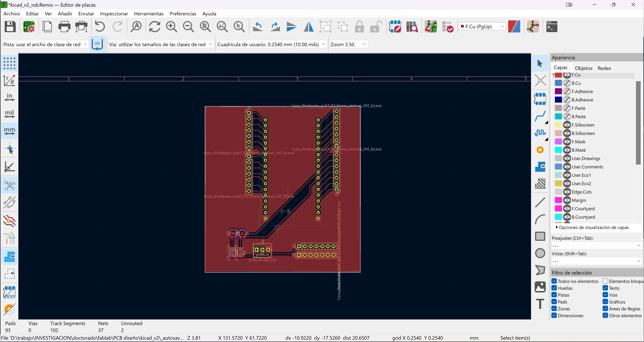Image resolution: width=644 pixels, height=342 pixels.
Task: Open the Herramientas menu
Action: (149, 14)
